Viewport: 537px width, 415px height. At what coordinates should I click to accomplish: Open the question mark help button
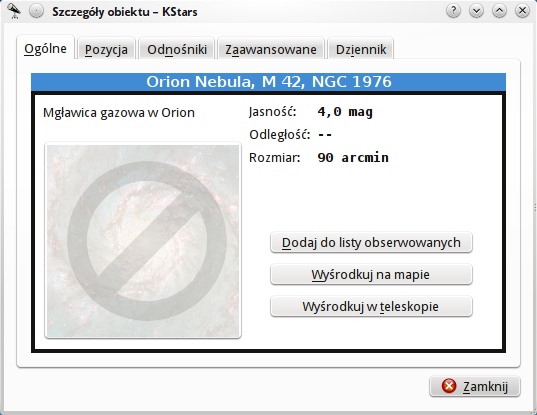click(x=453, y=11)
